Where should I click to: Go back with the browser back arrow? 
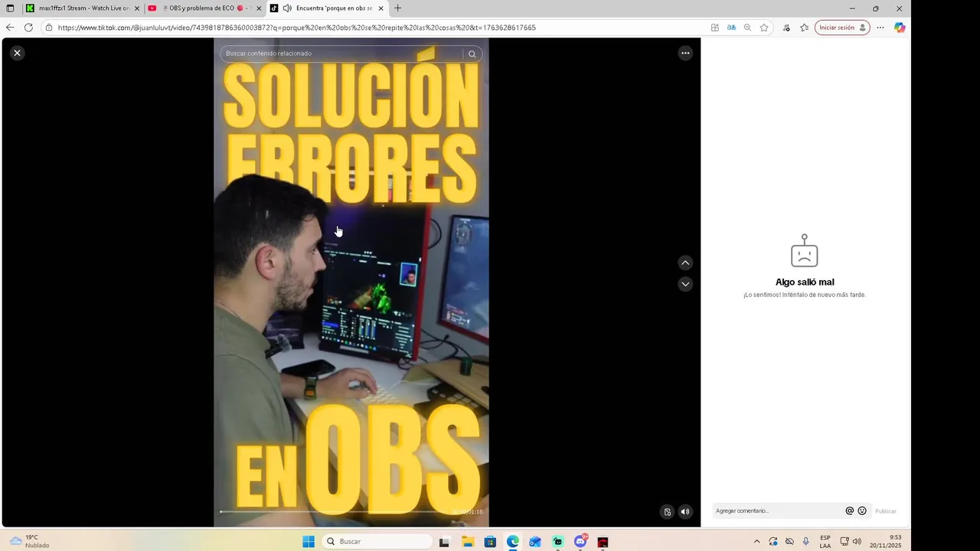10,28
